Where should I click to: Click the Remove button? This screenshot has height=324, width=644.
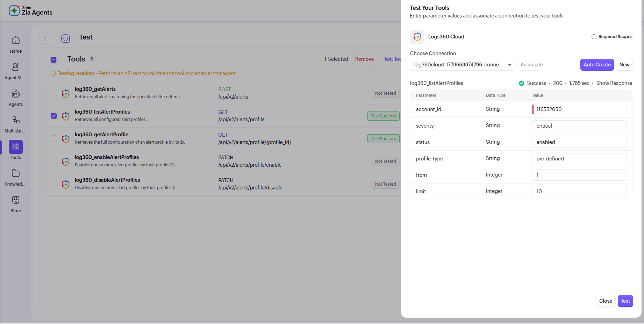click(x=364, y=59)
